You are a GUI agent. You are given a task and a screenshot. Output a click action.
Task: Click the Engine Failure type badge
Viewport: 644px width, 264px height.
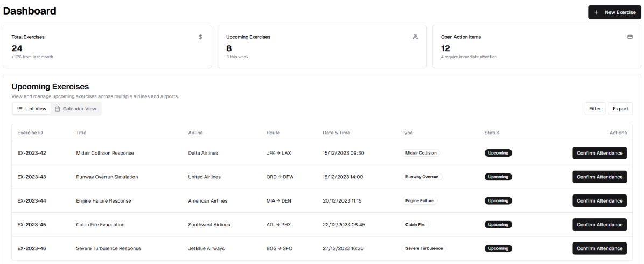pos(420,200)
